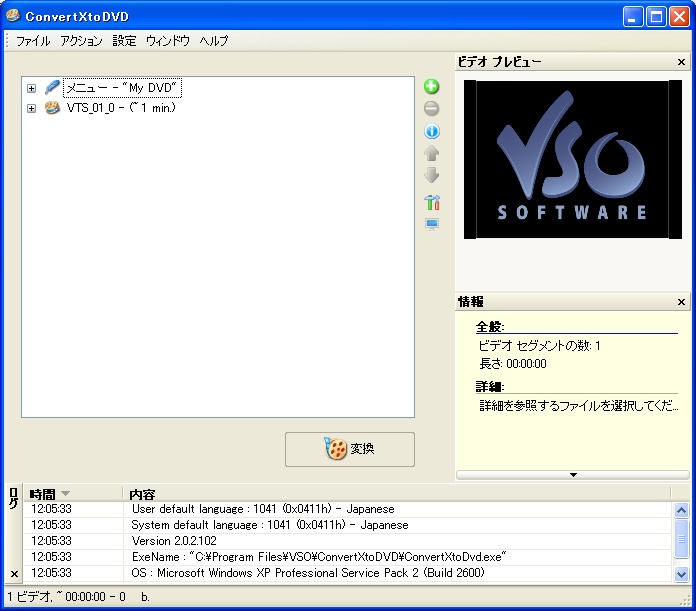Screen dimensions: 696x611
Task: Sort the log by 時間 column arrow
Action: [x=65, y=493]
